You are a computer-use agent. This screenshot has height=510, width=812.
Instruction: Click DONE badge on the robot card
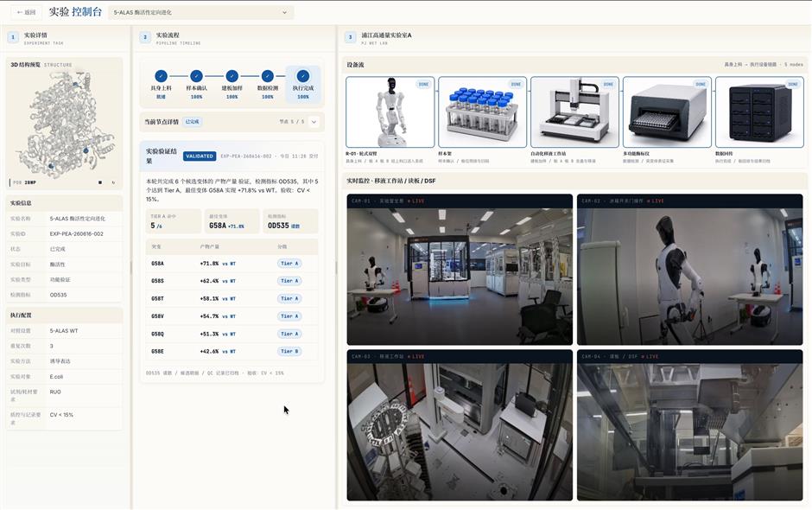point(423,84)
